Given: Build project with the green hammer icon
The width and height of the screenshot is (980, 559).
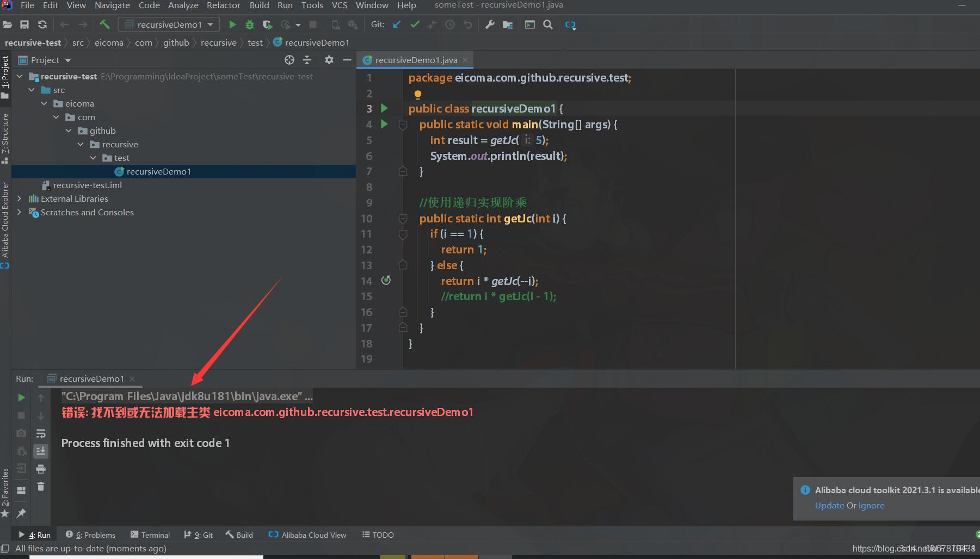Looking at the screenshot, I should point(104,24).
